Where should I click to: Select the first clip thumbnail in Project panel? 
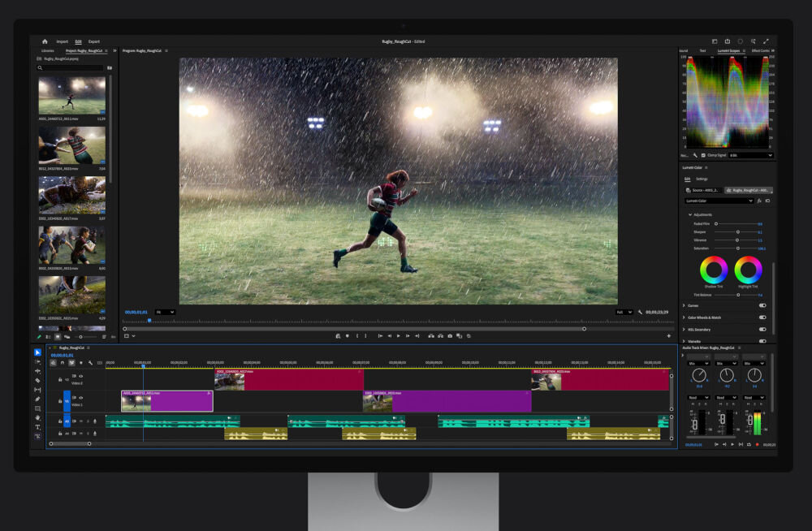(70, 93)
